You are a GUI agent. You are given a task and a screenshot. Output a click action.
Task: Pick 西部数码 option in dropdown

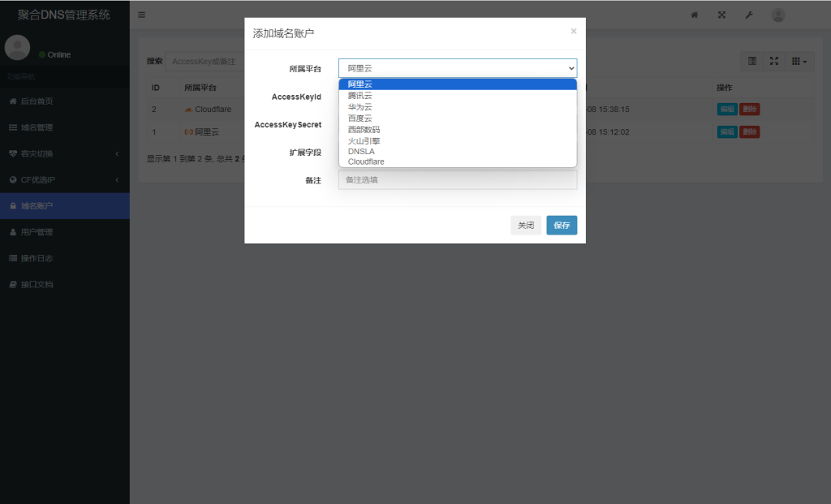coord(458,129)
